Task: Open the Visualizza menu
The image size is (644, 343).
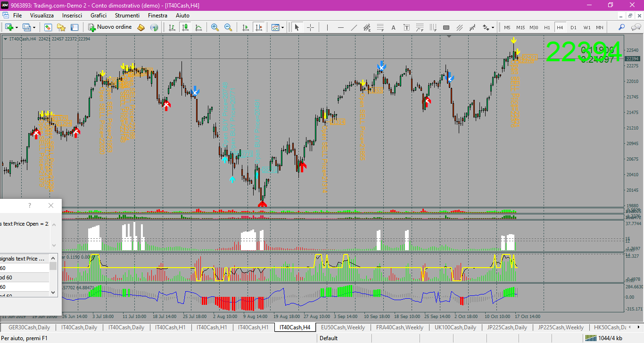Action: [x=42, y=16]
